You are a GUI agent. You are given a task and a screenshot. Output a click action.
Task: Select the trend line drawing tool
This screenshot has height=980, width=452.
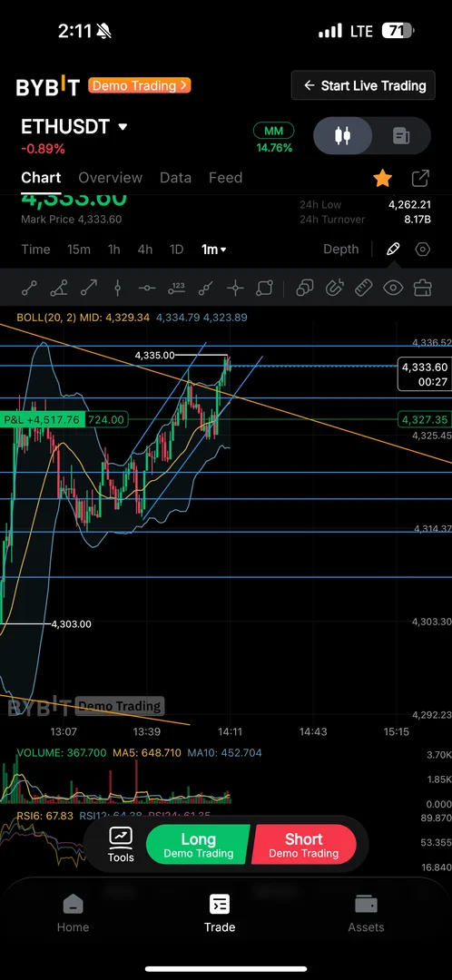click(x=29, y=289)
